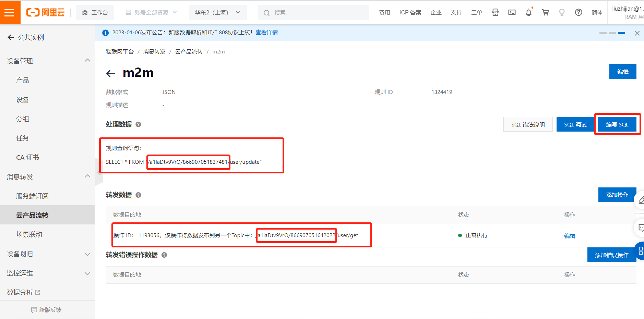Open the 支持 menu
The width and height of the screenshot is (644, 319).
(x=456, y=13)
